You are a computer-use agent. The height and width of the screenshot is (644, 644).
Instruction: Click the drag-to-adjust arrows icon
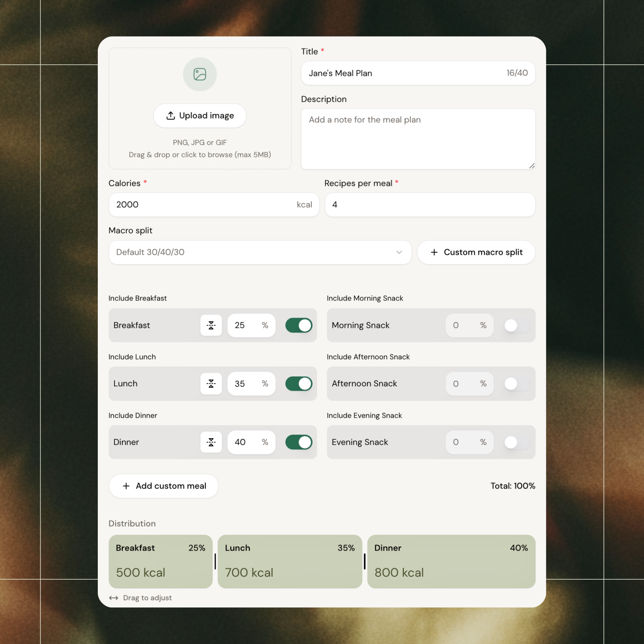pyautogui.click(x=114, y=598)
